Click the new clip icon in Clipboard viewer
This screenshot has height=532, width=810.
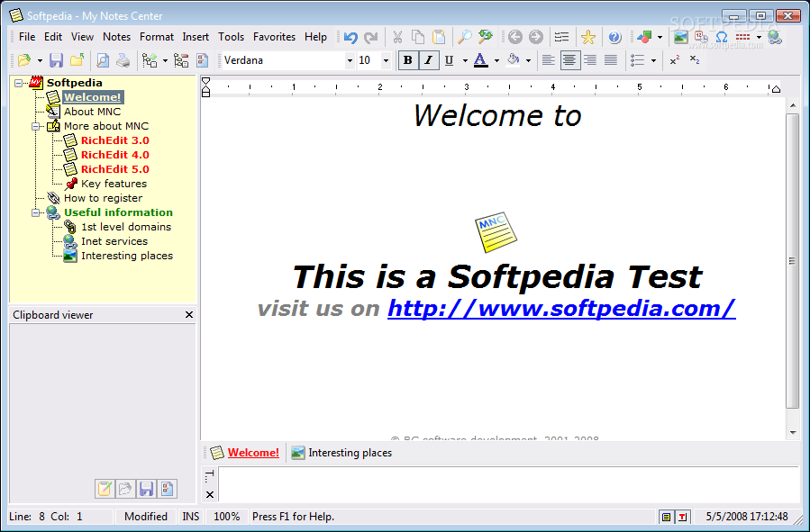(105, 489)
